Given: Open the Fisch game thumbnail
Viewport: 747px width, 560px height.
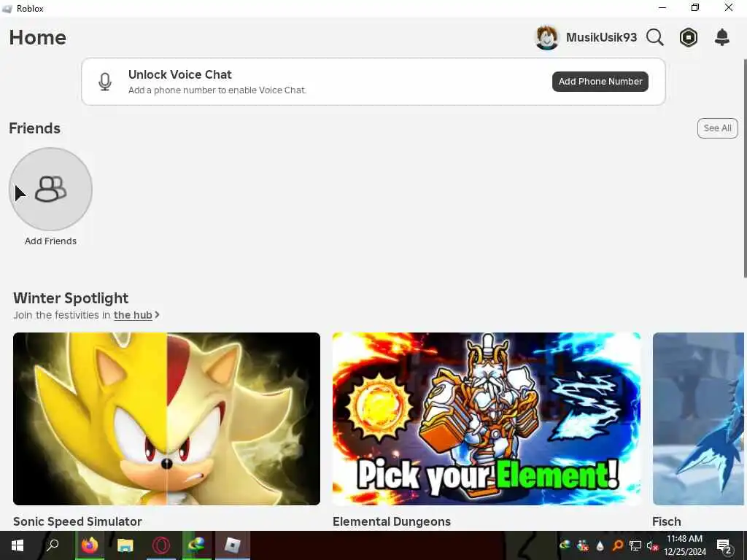Looking at the screenshot, I should click(x=698, y=419).
